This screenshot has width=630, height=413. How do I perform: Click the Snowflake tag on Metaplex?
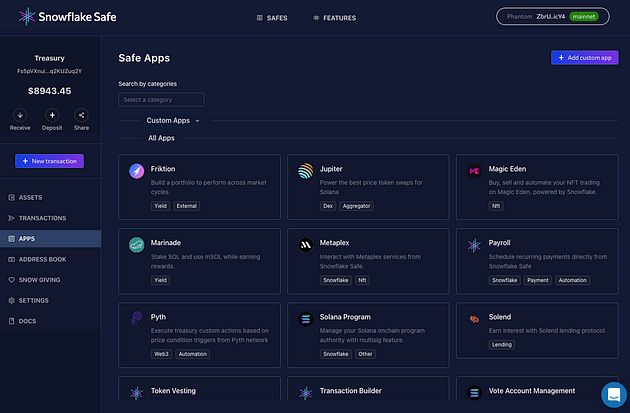336,280
